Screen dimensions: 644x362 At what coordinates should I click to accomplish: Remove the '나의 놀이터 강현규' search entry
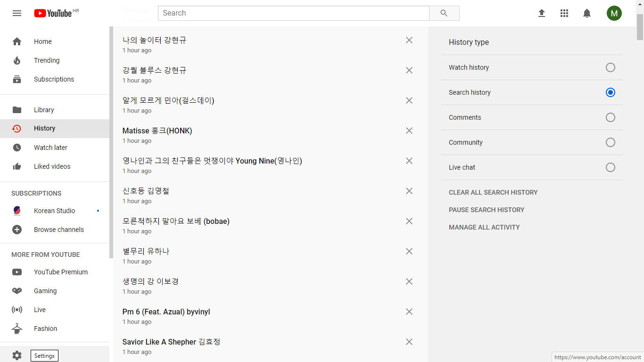point(409,40)
